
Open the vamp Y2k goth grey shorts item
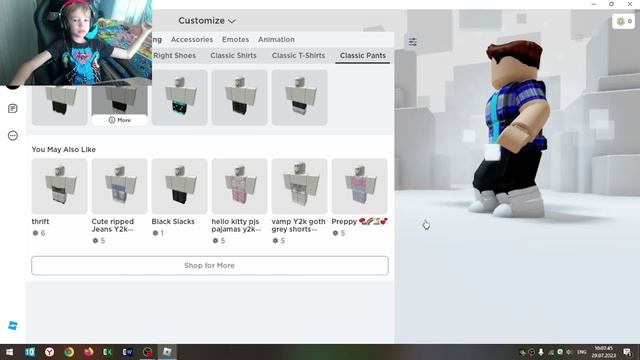pyautogui.click(x=300, y=186)
